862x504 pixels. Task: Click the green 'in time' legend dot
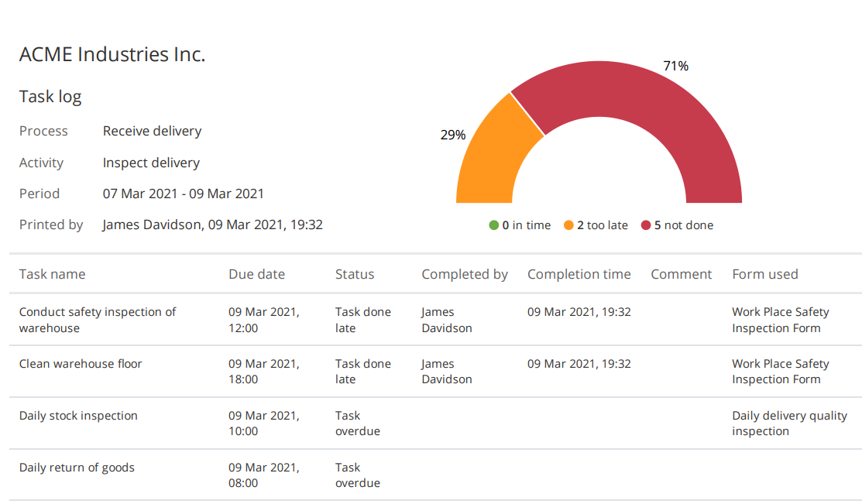click(x=493, y=225)
